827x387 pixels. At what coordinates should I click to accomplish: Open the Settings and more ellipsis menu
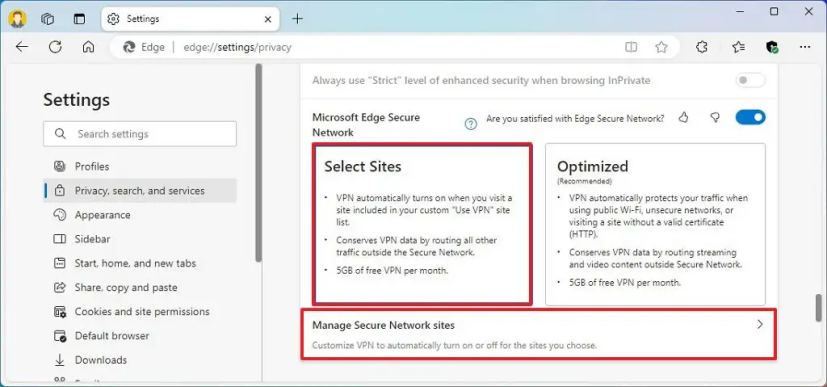(805, 47)
